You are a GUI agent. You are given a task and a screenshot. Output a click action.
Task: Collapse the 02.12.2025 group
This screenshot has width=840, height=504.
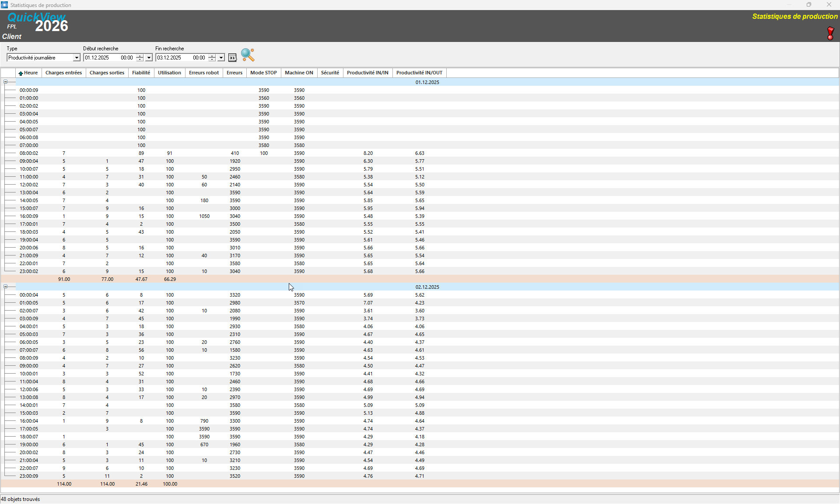pyautogui.click(x=6, y=287)
